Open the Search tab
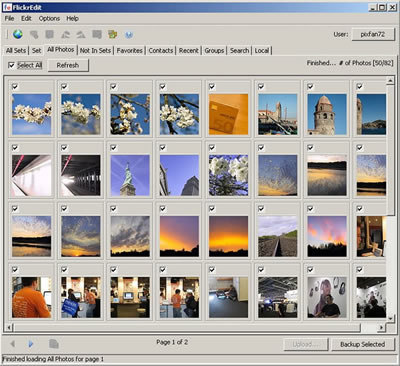This screenshot has width=400, height=366. (x=240, y=51)
